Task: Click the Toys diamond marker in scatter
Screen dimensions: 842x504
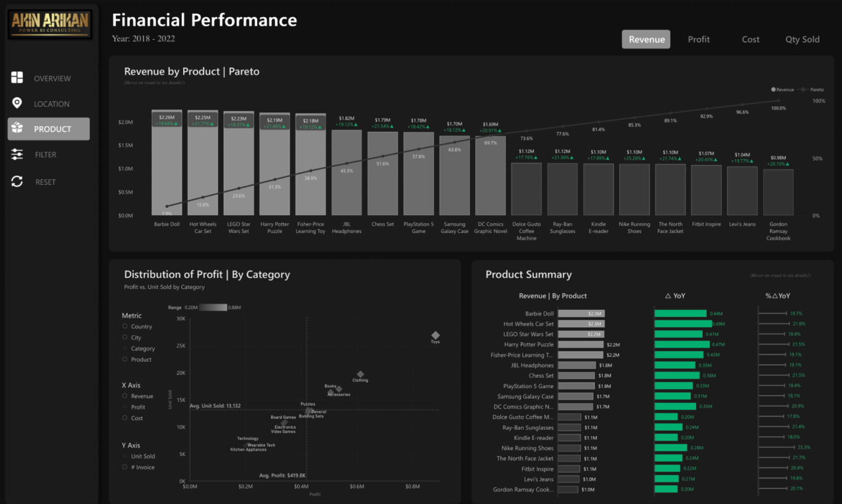Action: click(435, 335)
